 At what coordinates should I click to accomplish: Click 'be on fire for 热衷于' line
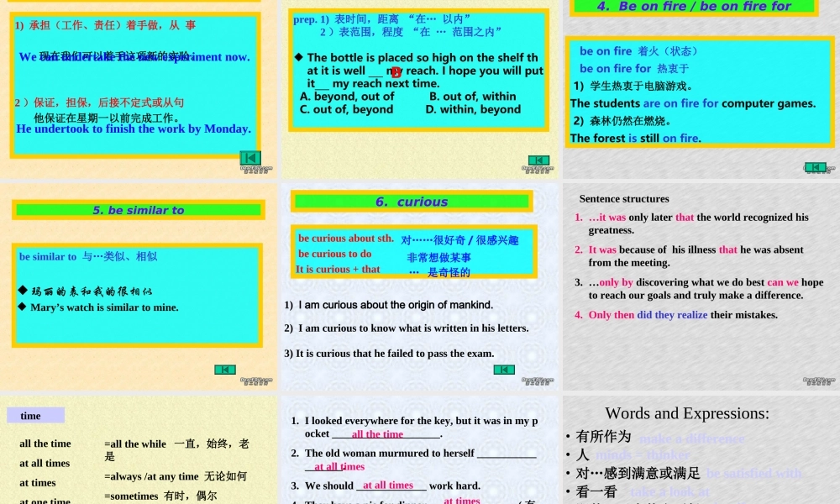pos(634,69)
